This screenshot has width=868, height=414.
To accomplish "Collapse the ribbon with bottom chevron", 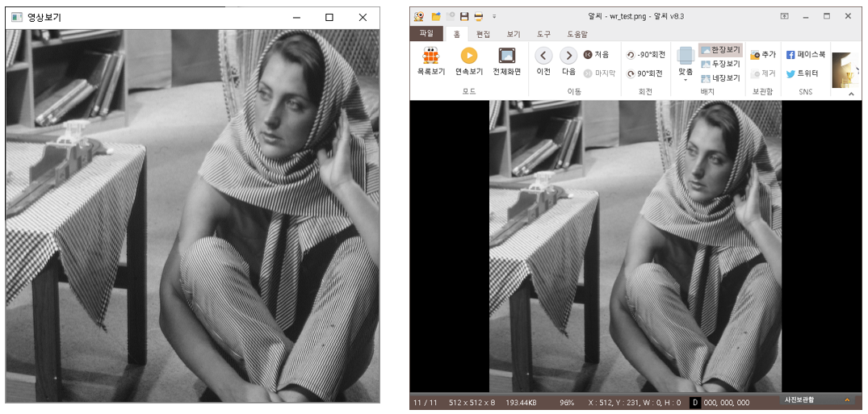I will [851, 94].
